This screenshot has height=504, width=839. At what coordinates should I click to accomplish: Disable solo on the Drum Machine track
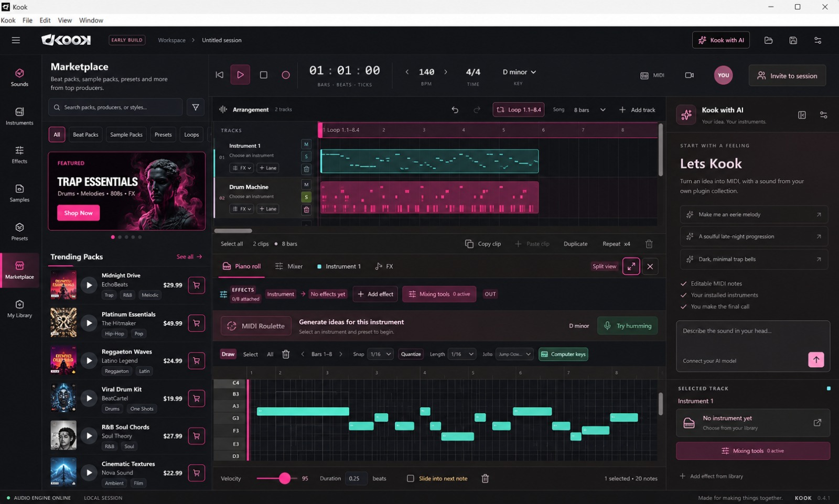tap(306, 197)
